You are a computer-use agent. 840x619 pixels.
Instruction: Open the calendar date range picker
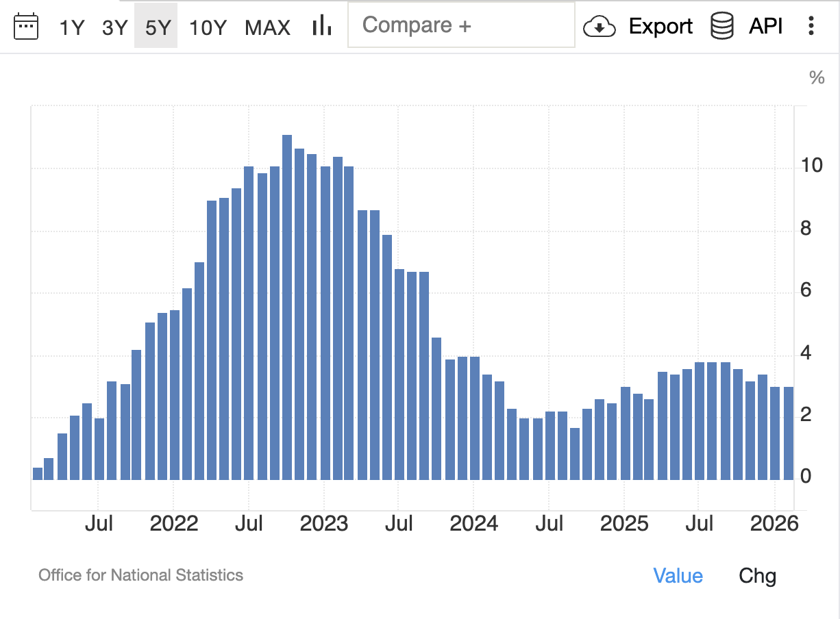tap(26, 26)
